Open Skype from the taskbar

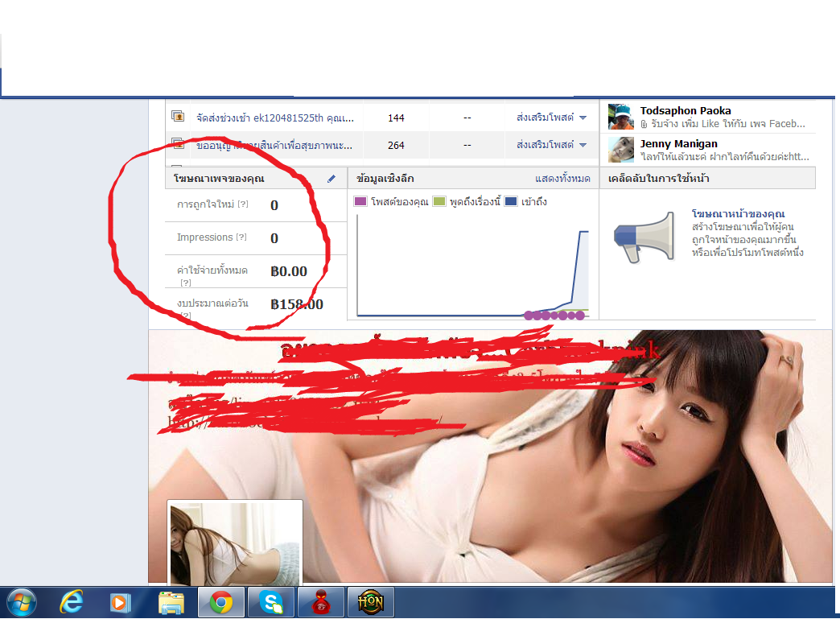point(271,602)
